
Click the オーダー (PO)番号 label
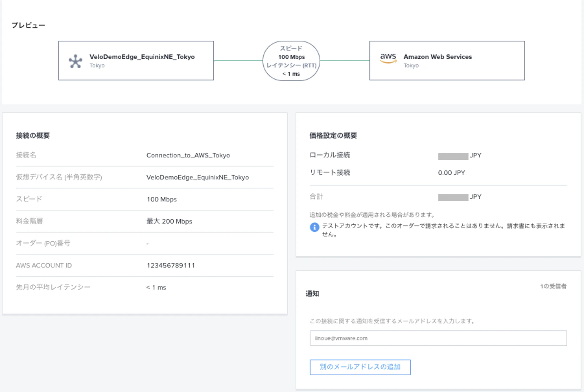tap(43, 243)
